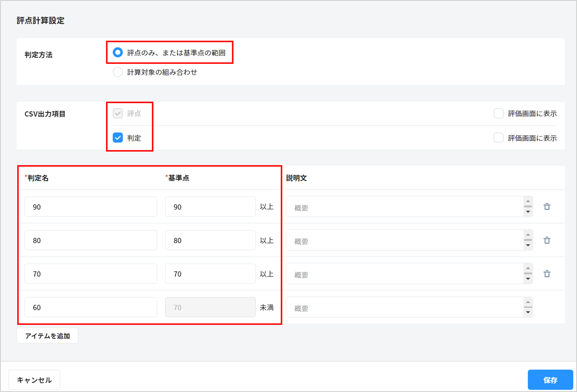
Task: Click up arrow in first 説明文 field
Action: tap(528, 201)
